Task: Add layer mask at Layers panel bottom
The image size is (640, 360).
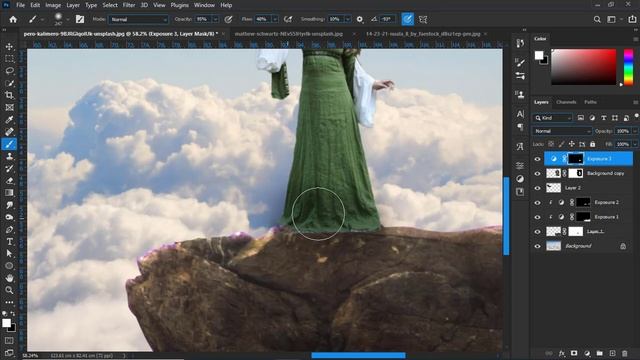Action: 574,353
